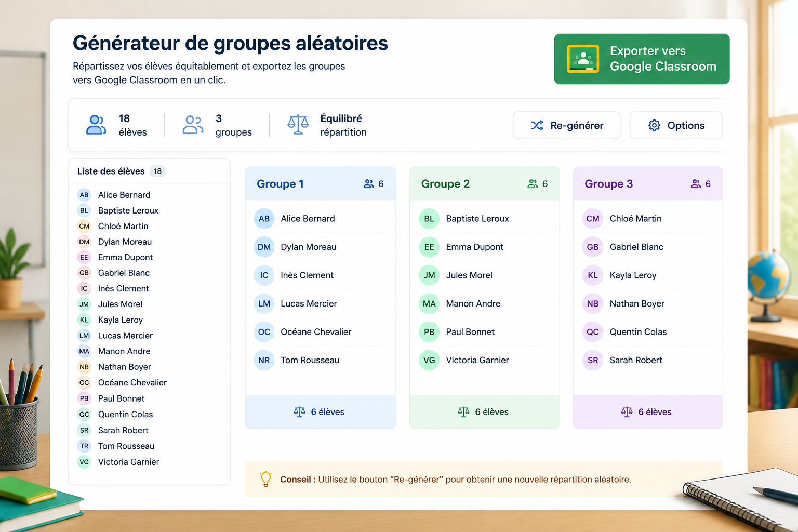Click the Google Classroom icon in export button

point(583,59)
